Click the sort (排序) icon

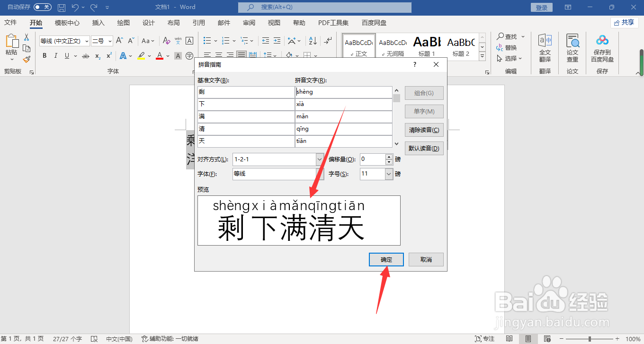[x=312, y=41]
